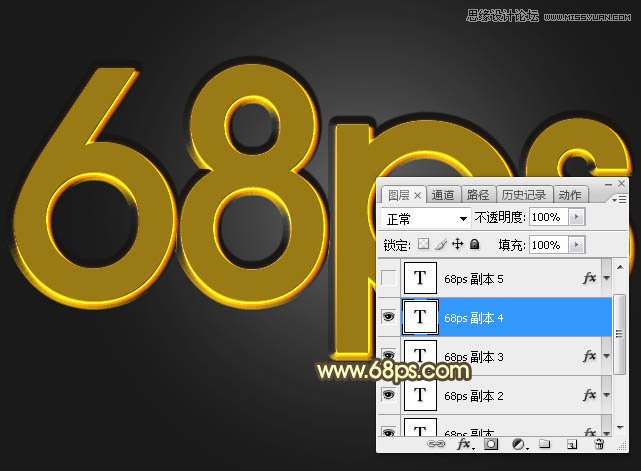The height and width of the screenshot is (471, 641).
Task: Open the 正常 blend mode dropdown
Action: (426, 219)
